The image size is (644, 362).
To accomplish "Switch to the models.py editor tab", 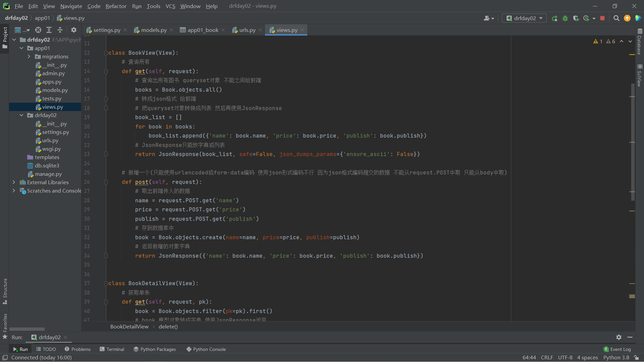I will click(154, 30).
